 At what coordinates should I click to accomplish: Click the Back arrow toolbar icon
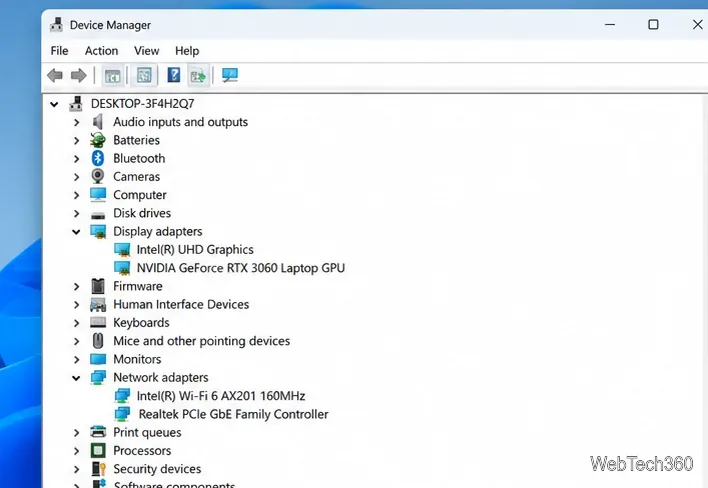point(55,75)
